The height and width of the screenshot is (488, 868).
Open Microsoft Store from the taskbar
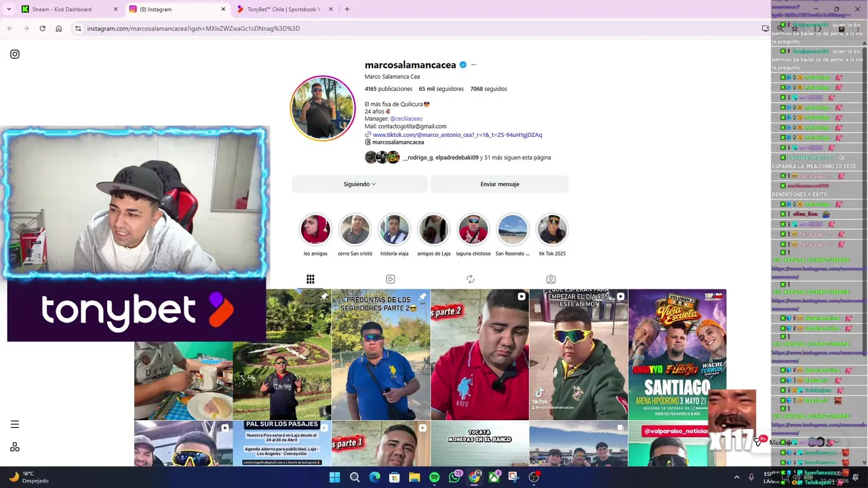(395, 477)
